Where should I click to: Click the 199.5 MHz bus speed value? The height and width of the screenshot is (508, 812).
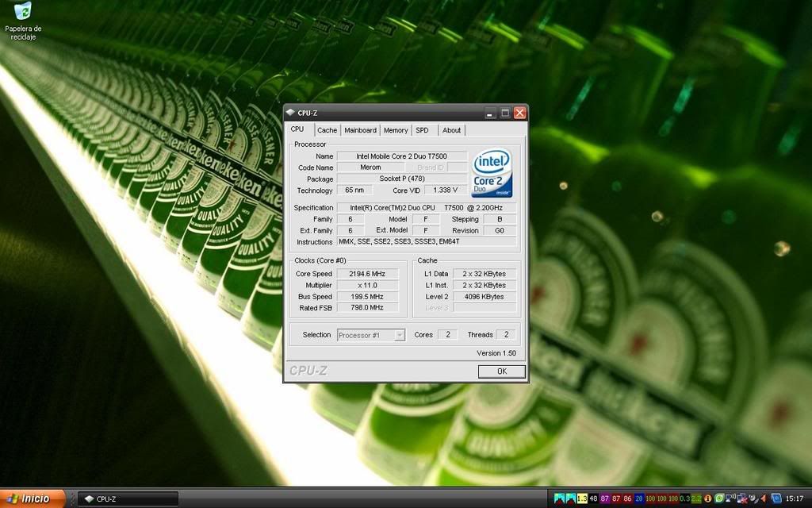pyautogui.click(x=367, y=297)
